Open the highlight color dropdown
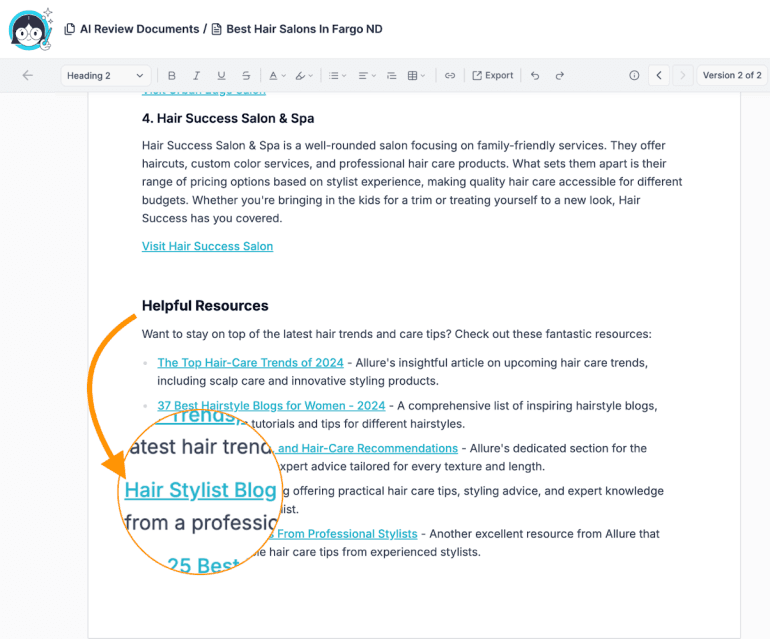Image resolution: width=770 pixels, height=639 pixels. [305, 75]
